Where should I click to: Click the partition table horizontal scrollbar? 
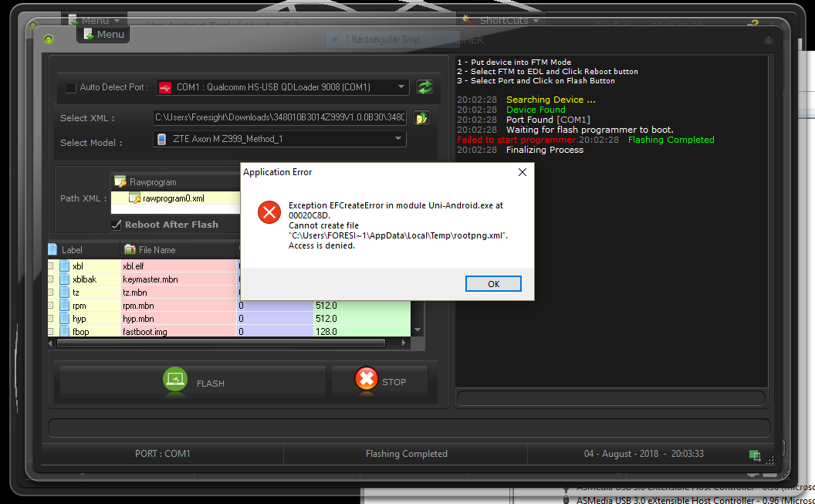coord(221,343)
